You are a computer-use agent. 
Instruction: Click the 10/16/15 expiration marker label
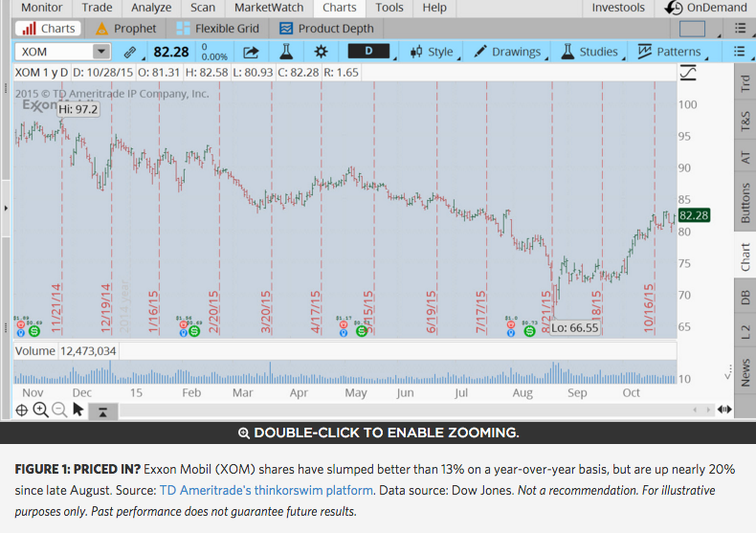point(649,308)
